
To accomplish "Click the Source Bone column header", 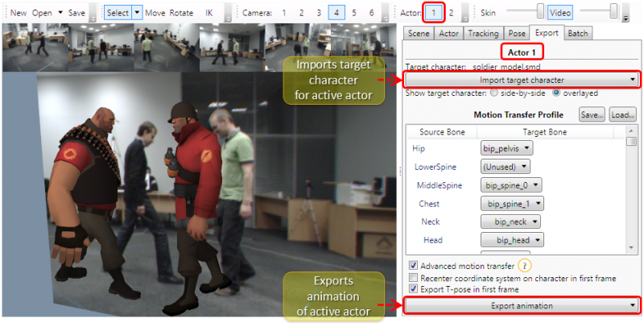I will coord(442,132).
